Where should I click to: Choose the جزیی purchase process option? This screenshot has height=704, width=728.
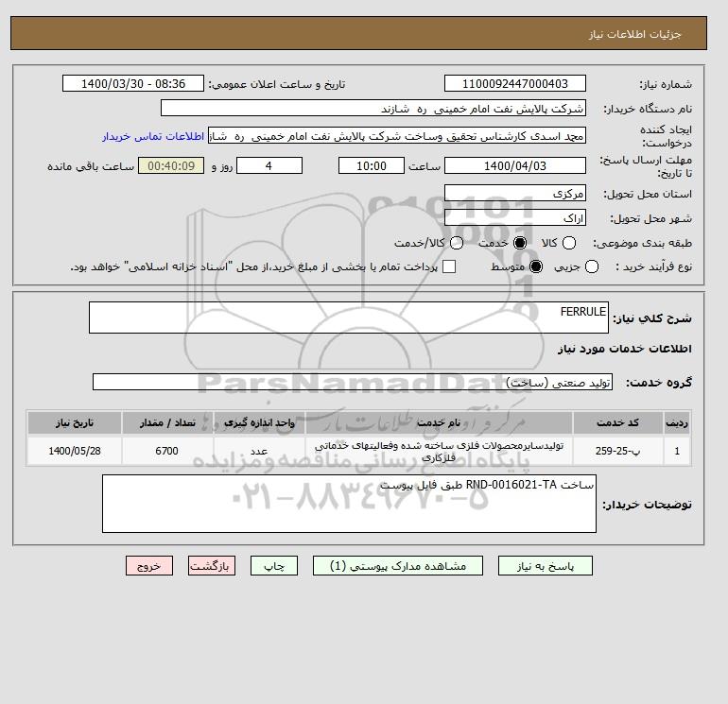click(592, 266)
